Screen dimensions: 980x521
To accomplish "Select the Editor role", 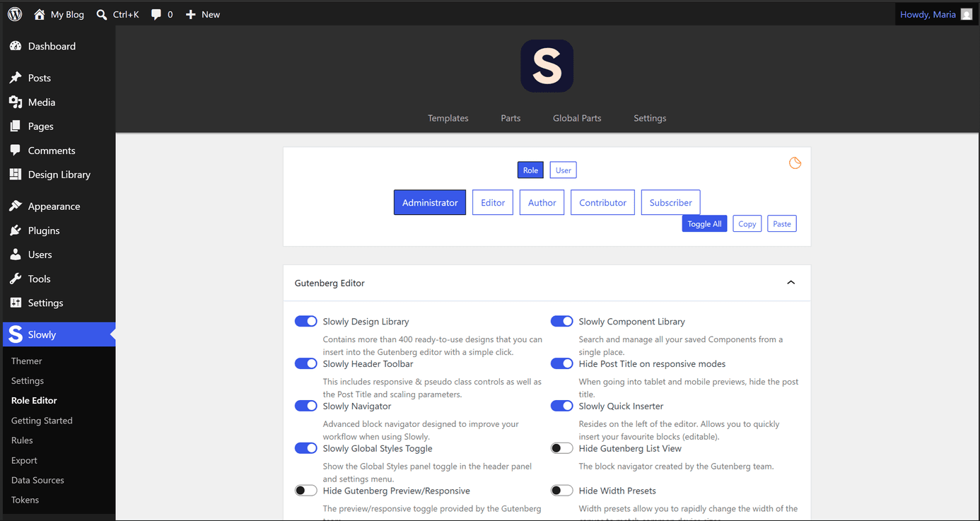I will click(x=493, y=202).
